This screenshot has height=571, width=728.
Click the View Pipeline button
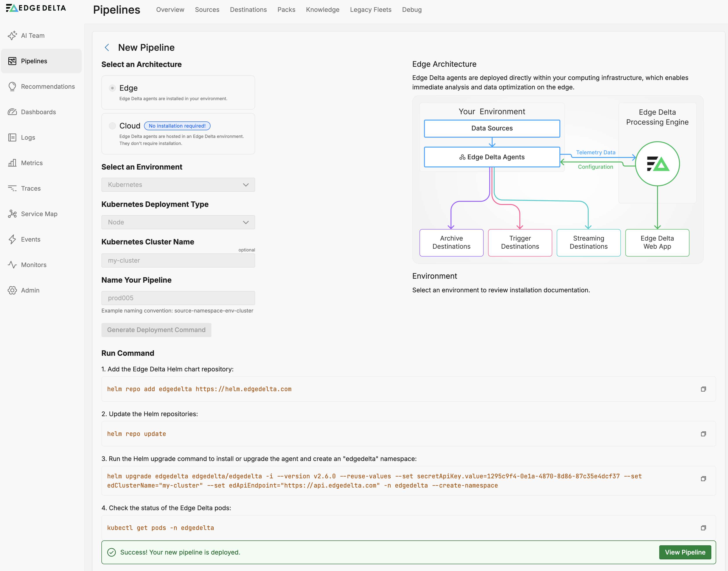pyautogui.click(x=685, y=552)
